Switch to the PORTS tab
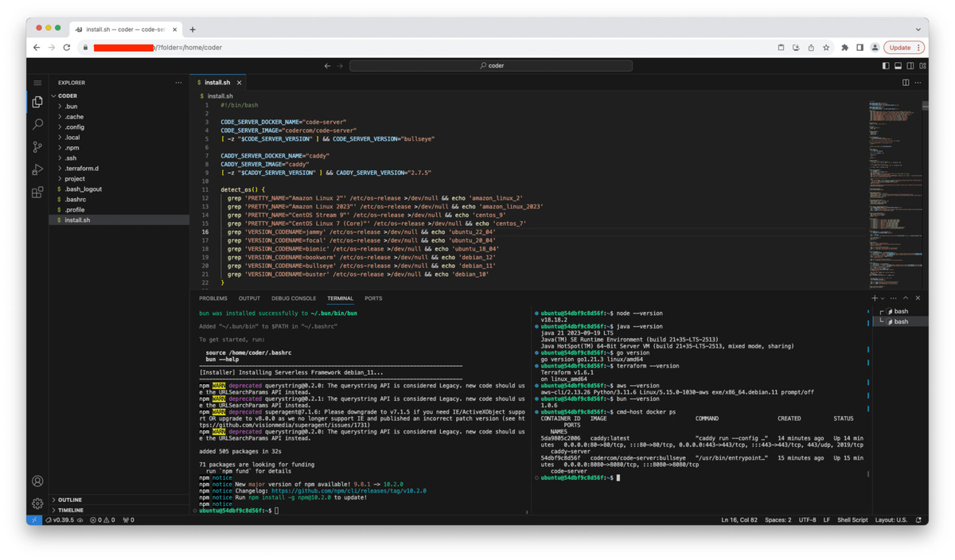 (373, 298)
